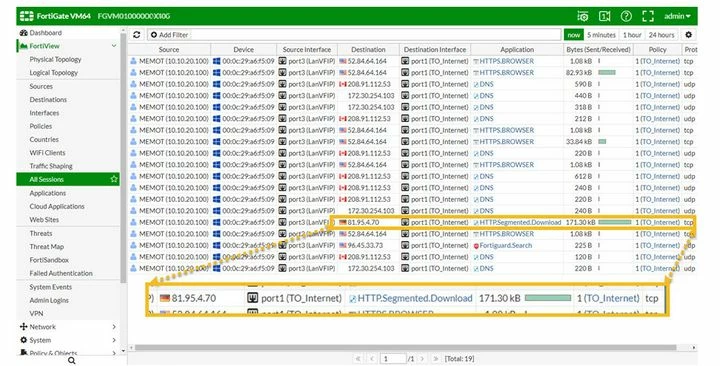Click the Add Filter plus icon
This screenshot has height=366, width=720.
154,35
